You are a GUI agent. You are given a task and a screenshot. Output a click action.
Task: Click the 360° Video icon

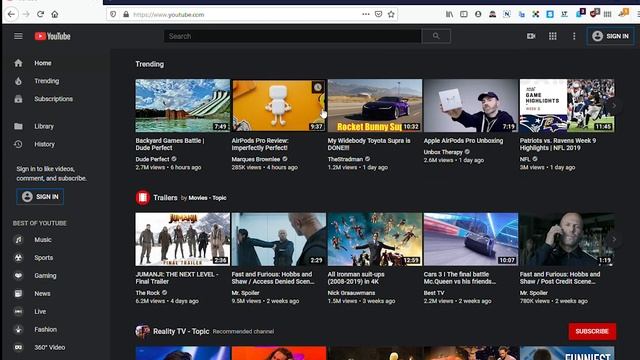point(18,348)
